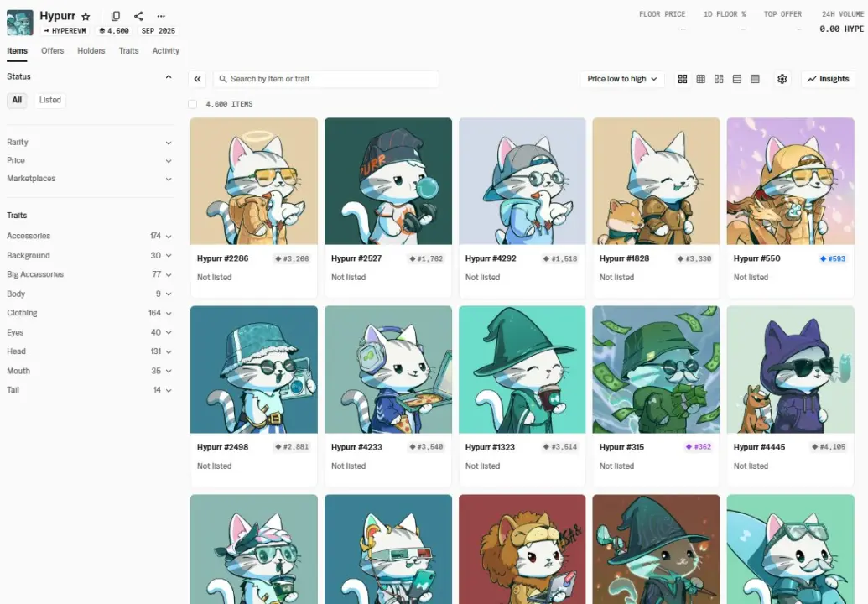Toggle the Listed status filter

pos(50,100)
